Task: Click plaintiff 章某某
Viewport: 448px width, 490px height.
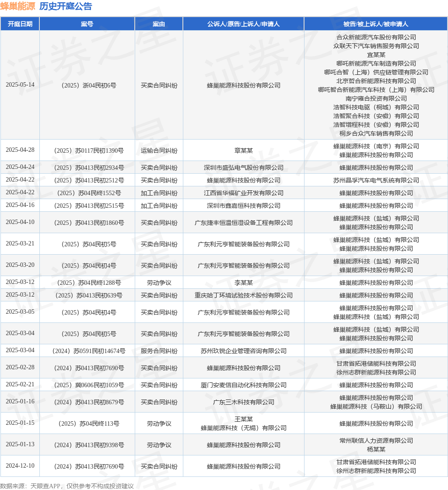Action: point(244,150)
